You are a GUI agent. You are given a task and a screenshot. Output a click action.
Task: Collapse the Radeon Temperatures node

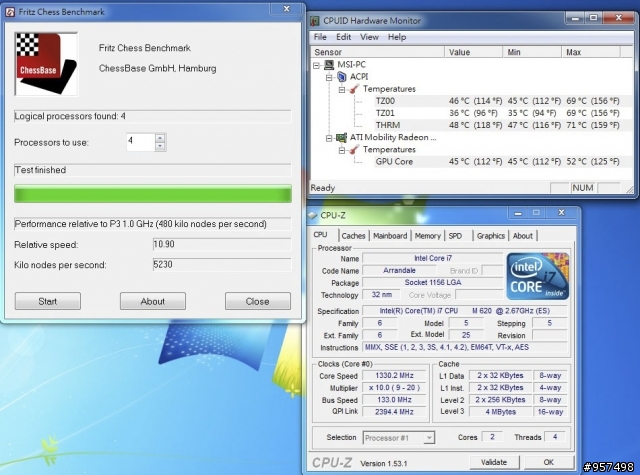(342, 150)
